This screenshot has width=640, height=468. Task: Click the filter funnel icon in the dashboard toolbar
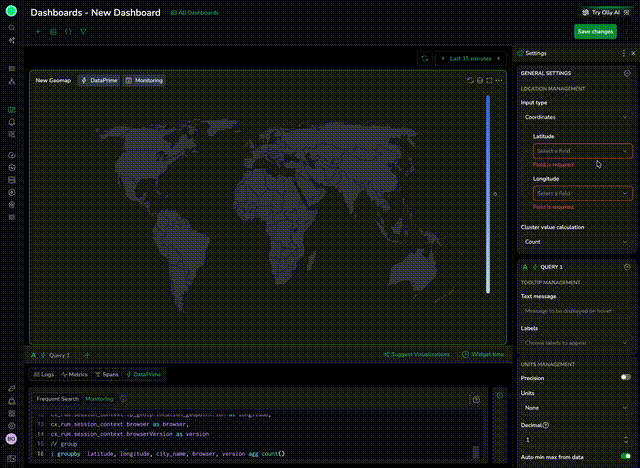tap(83, 32)
